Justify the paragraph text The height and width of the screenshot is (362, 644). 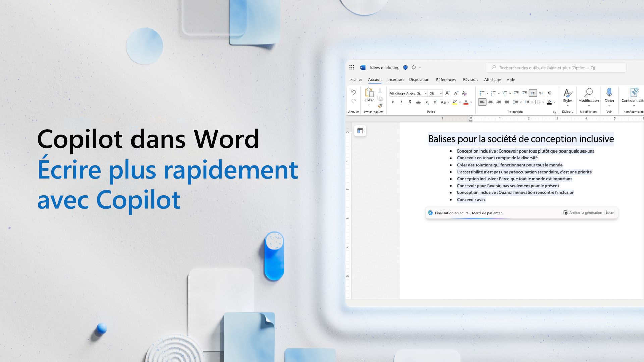(x=507, y=102)
